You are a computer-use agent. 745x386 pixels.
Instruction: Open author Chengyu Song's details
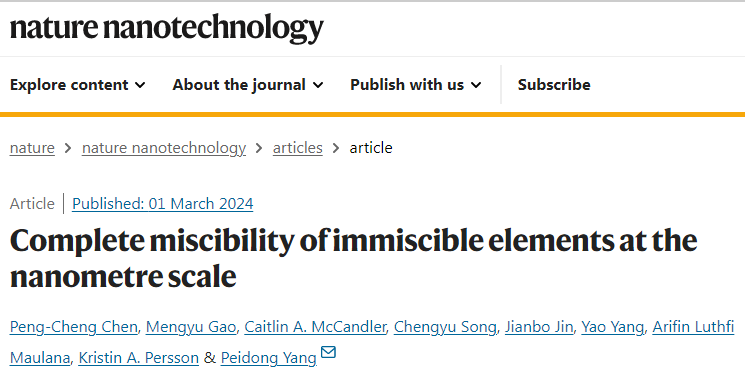pyautogui.click(x=445, y=327)
